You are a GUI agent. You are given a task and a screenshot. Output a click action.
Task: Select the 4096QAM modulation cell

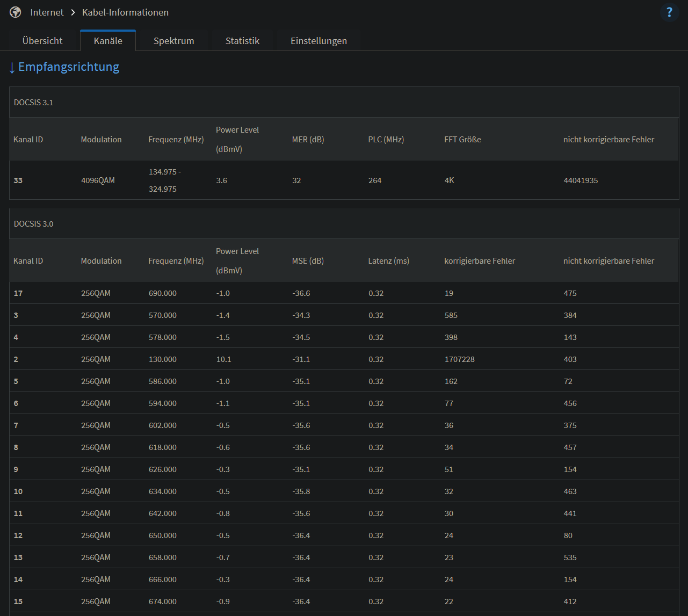[98, 180]
